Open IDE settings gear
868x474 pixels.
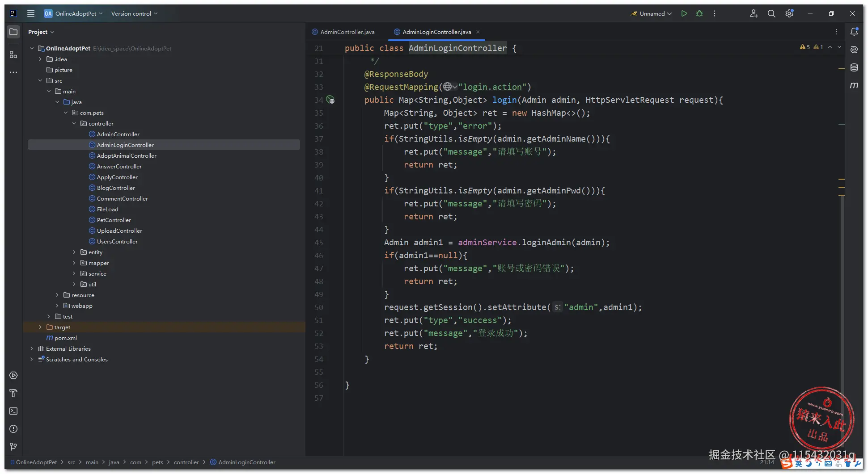click(x=789, y=13)
